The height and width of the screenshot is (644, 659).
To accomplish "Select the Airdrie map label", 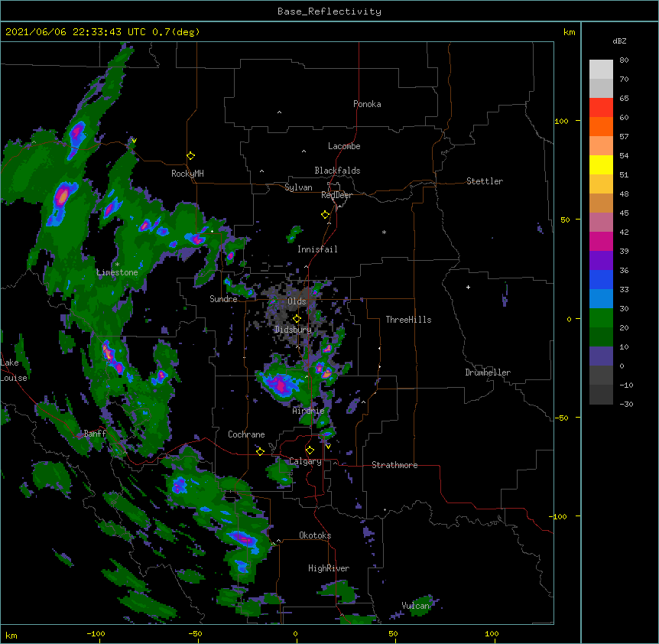I will coord(309,411).
